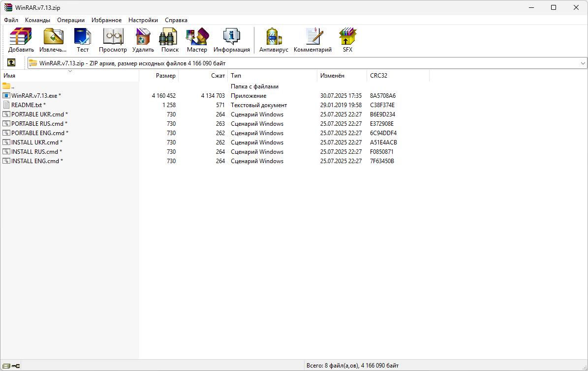Sort by the Имя column header
This screenshot has width=588, height=371.
click(x=70, y=76)
